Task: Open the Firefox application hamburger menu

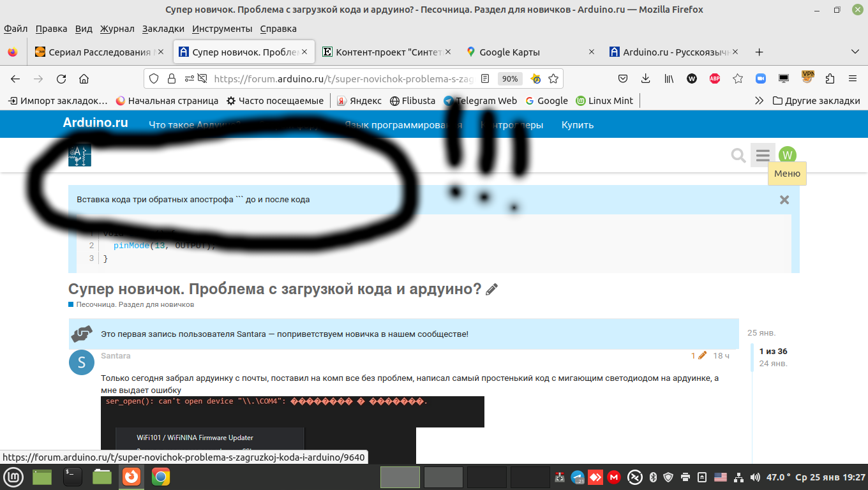Action: [x=853, y=79]
